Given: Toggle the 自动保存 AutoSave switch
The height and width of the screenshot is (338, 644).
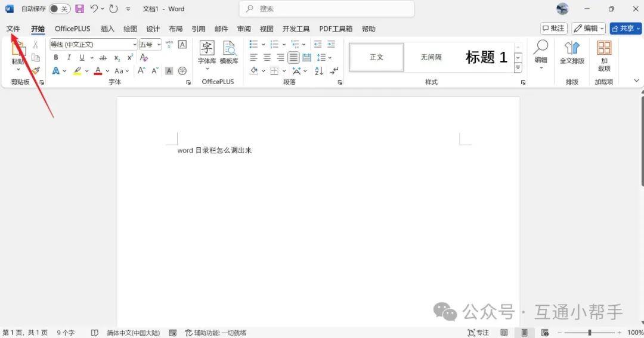Looking at the screenshot, I should (x=60, y=8).
